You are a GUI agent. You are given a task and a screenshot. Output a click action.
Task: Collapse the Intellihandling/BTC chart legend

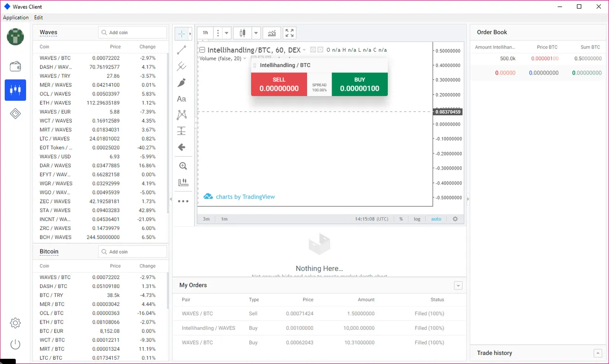tap(202, 50)
